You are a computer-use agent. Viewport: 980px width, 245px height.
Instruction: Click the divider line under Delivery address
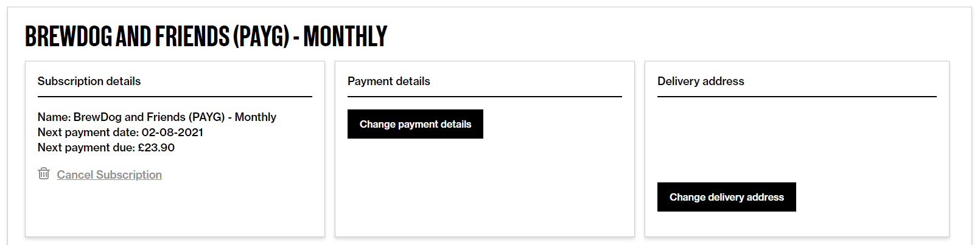point(797,96)
